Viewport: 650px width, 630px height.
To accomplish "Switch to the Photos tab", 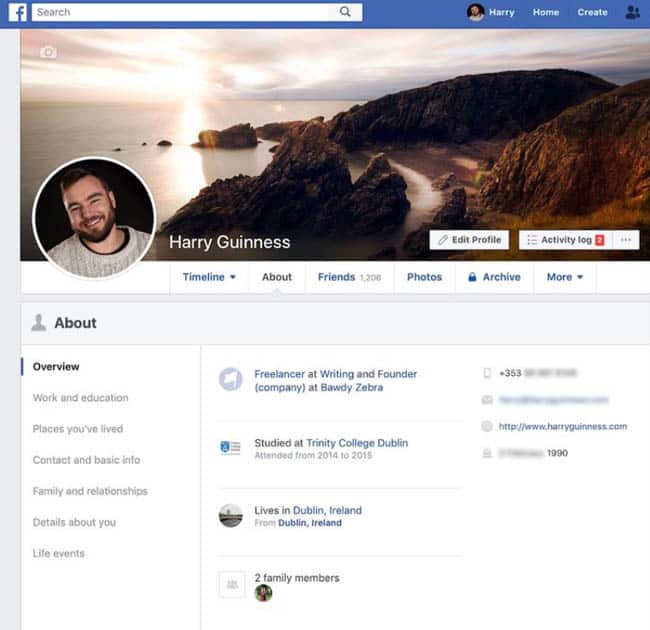I will pos(424,277).
